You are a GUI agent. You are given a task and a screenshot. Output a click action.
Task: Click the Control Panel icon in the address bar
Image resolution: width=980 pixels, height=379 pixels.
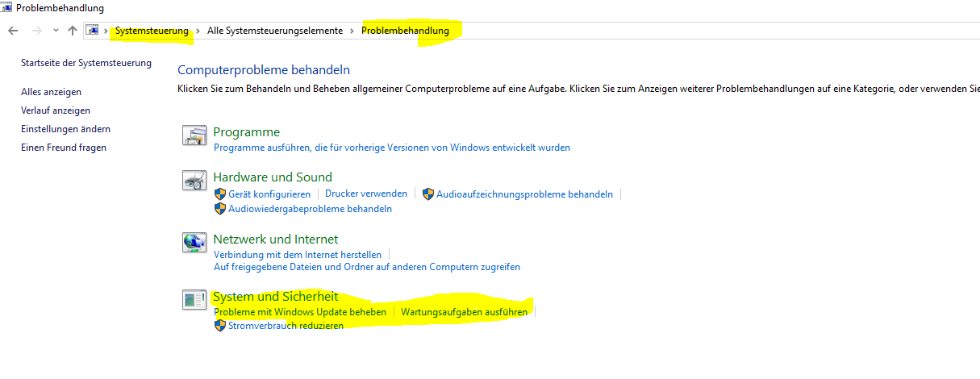(x=93, y=31)
